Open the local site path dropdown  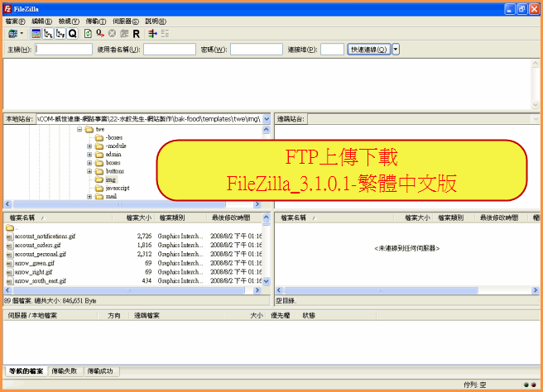click(x=267, y=119)
